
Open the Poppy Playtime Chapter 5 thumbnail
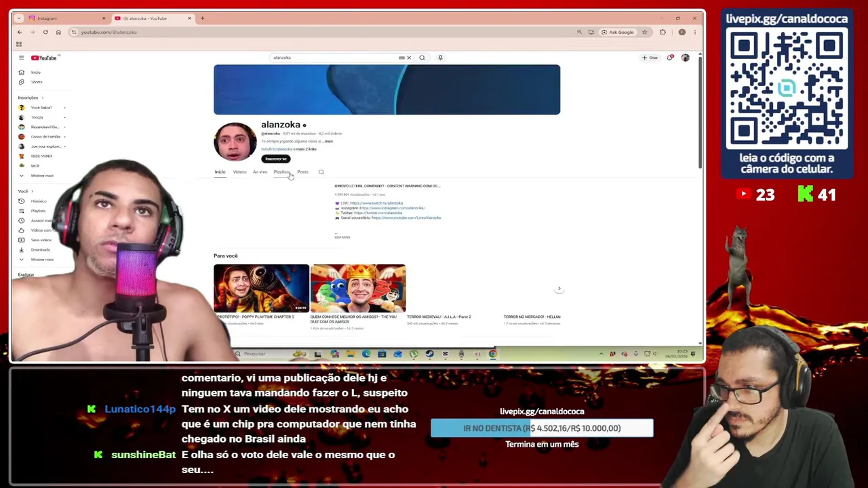[x=261, y=288]
